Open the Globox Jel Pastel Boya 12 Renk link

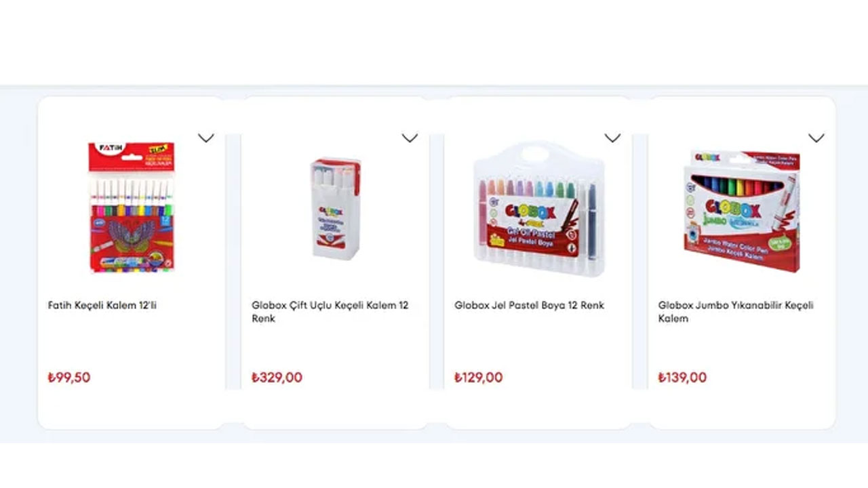(529, 305)
